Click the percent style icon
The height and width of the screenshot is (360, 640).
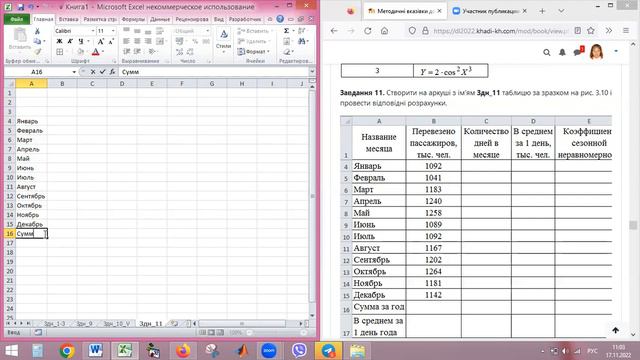(195, 41)
